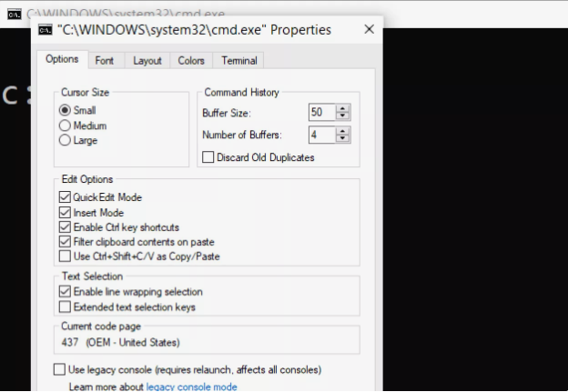Viewport: 568px width, 392px height.
Task: Toggle Filter clipboard contents on paste
Action: (65, 242)
